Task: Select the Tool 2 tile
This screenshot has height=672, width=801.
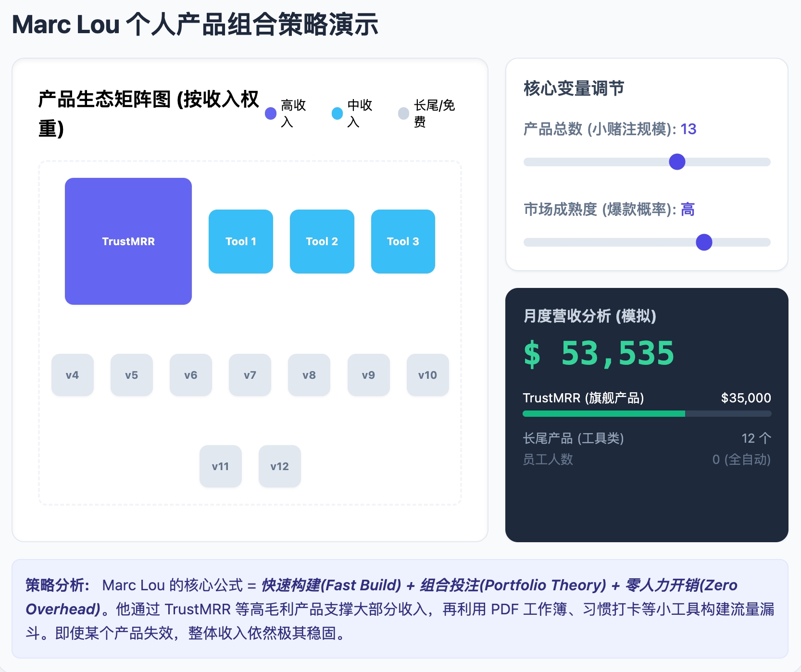Action: tap(322, 241)
